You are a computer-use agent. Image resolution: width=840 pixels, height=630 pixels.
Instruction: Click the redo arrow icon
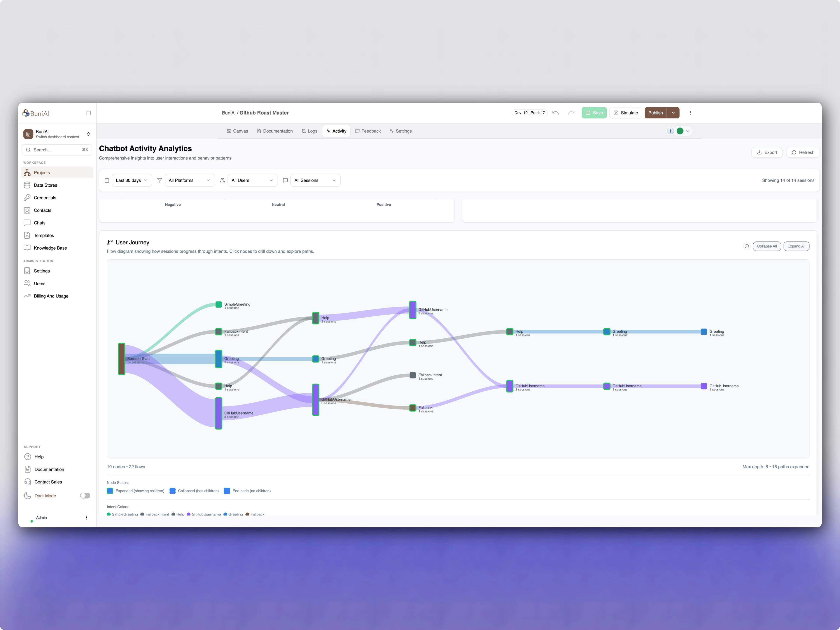[x=571, y=113]
